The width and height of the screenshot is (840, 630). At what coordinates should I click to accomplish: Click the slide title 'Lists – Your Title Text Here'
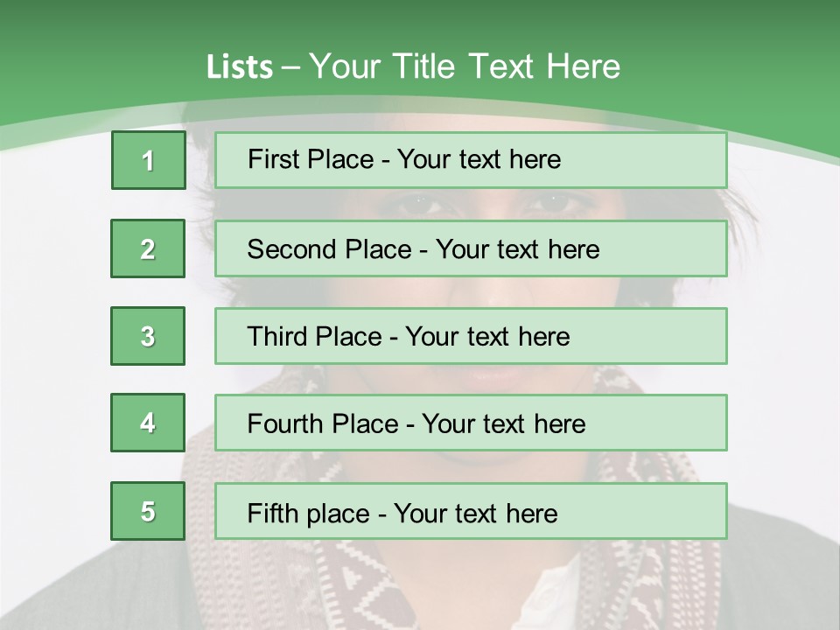pyautogui.click(x=413, y=66)
